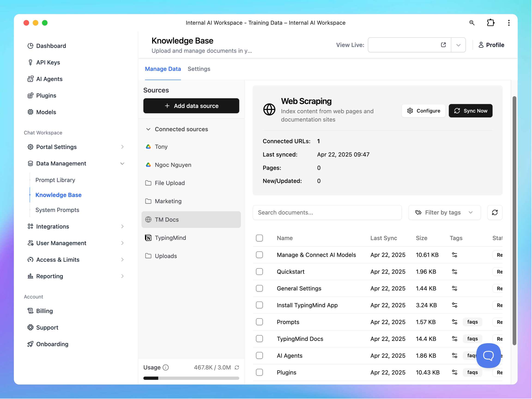Click the documents panel vertical scrollbar

(514, 221)
